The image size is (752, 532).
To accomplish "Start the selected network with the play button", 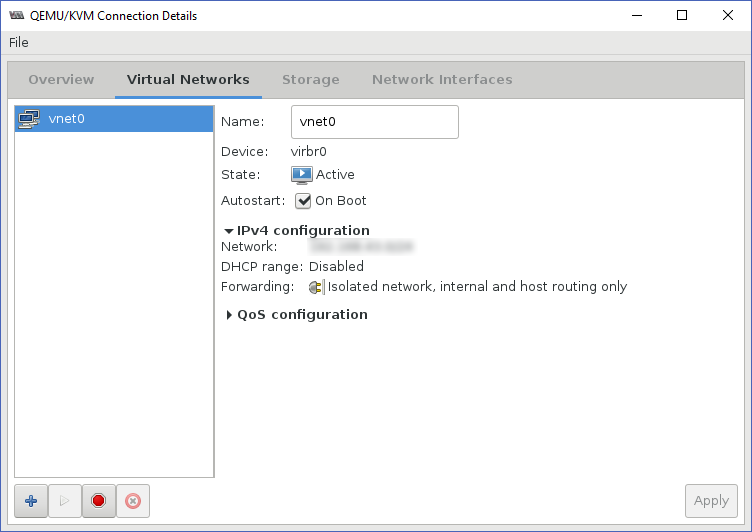I will 65,501.
